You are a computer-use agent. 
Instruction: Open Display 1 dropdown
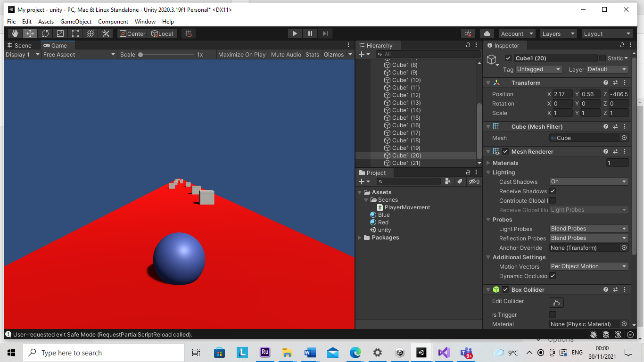pos(22,54)
